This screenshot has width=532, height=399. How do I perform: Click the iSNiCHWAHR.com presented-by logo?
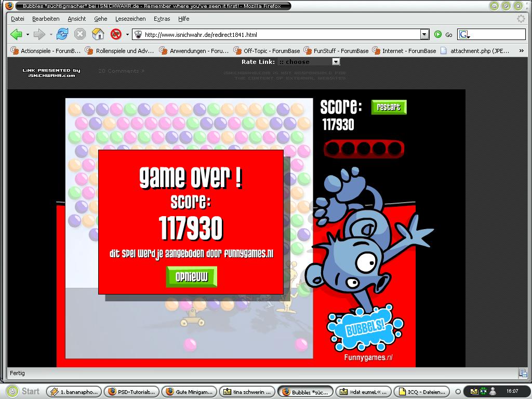(51, 73)
